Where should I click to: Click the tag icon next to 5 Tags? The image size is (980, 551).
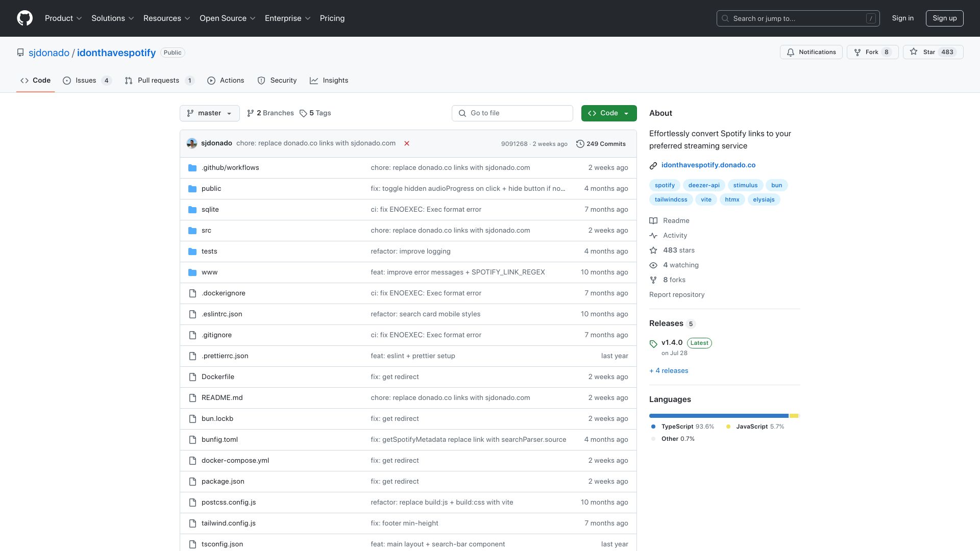pyautogui.click(x=303, y=113)
